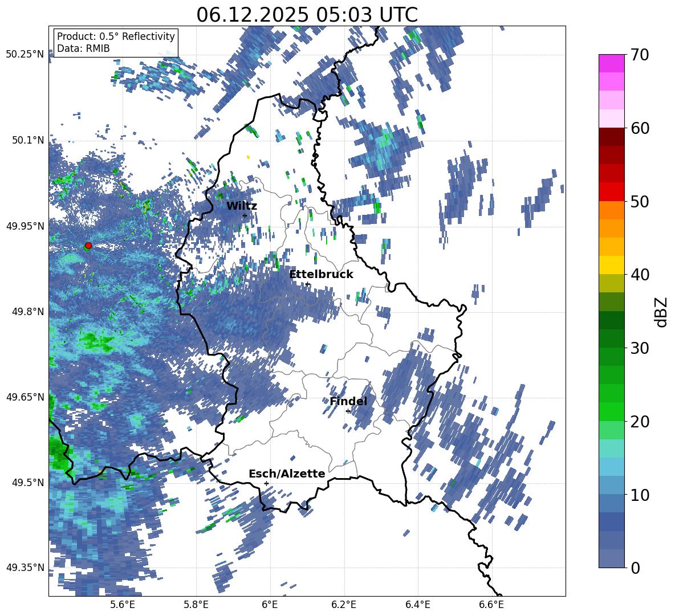The image size is (675, 616).
Task: Click the 6°E longitude label
Action: pyautogui.click(x=270, y=605)
